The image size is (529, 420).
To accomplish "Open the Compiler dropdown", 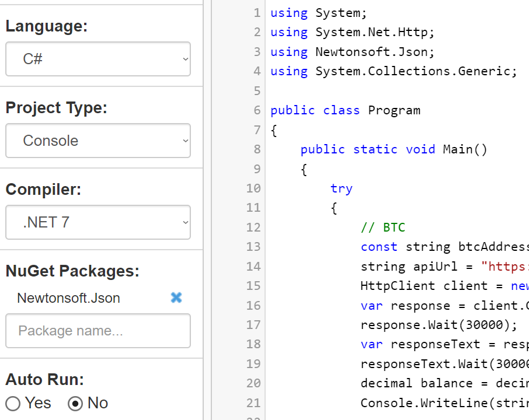I will point(98,222).
